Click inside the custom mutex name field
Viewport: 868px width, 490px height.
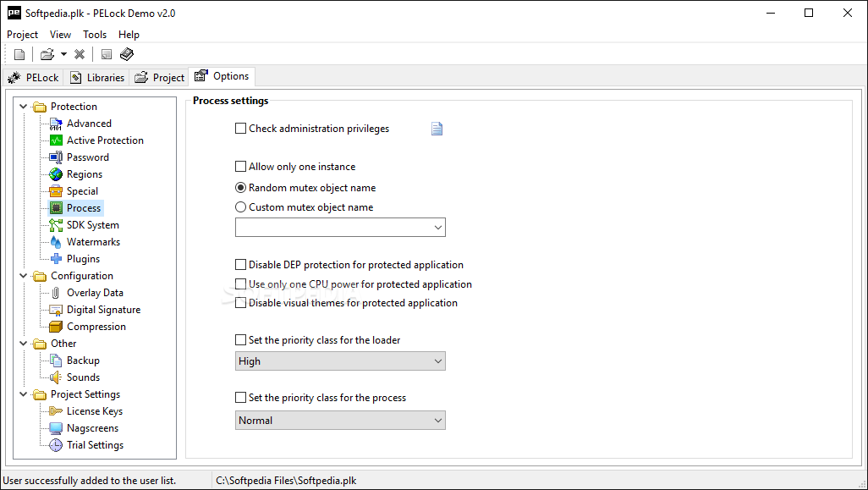click(x=333, y=228)
